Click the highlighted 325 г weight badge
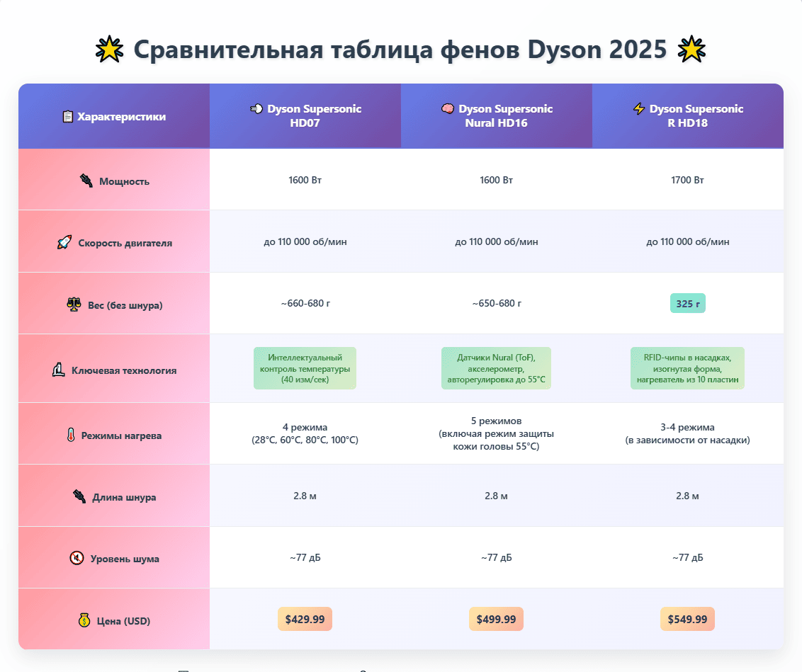Screen dimensions: 802x672 [688, 304]
